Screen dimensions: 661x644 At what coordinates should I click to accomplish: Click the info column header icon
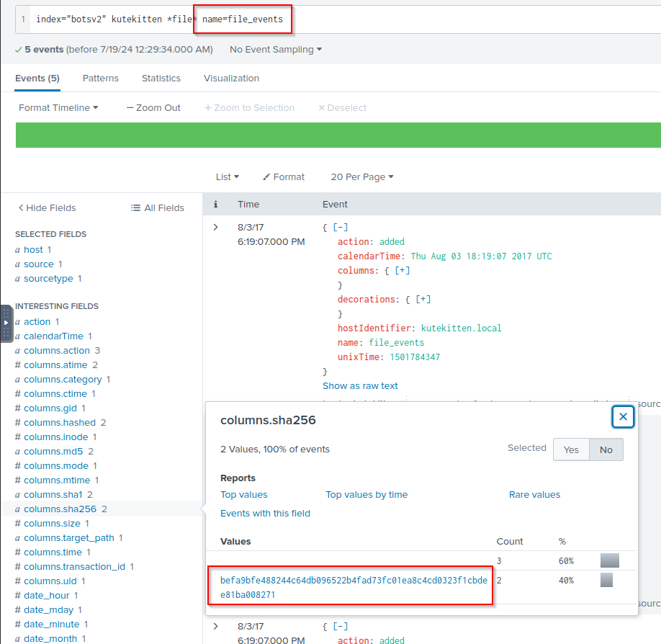[215, 205]
